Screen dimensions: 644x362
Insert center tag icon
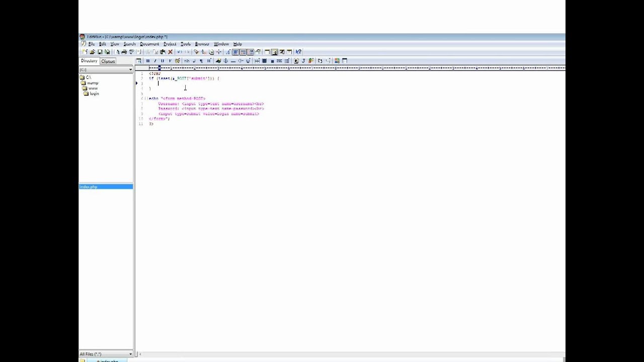tap(264, 61)
